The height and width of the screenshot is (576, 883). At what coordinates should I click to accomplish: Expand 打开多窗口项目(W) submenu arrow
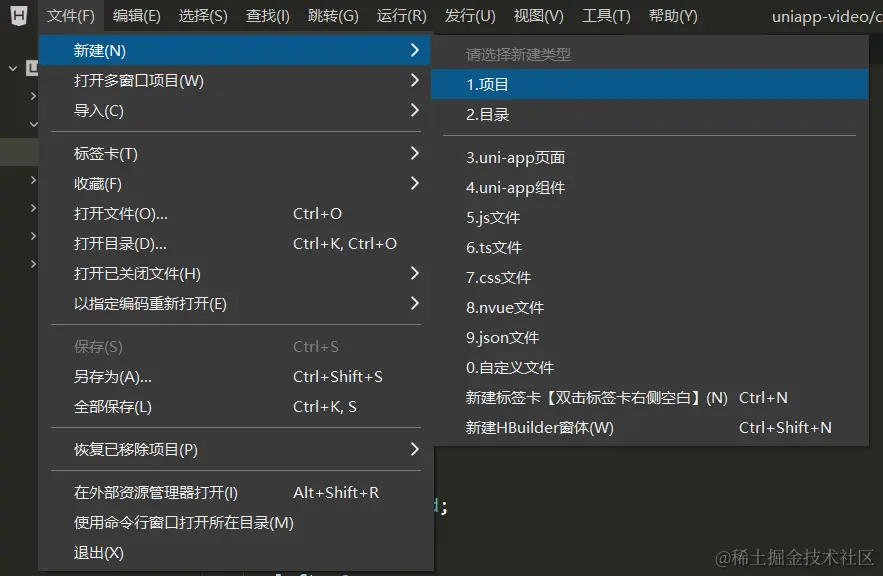point(414,81)
